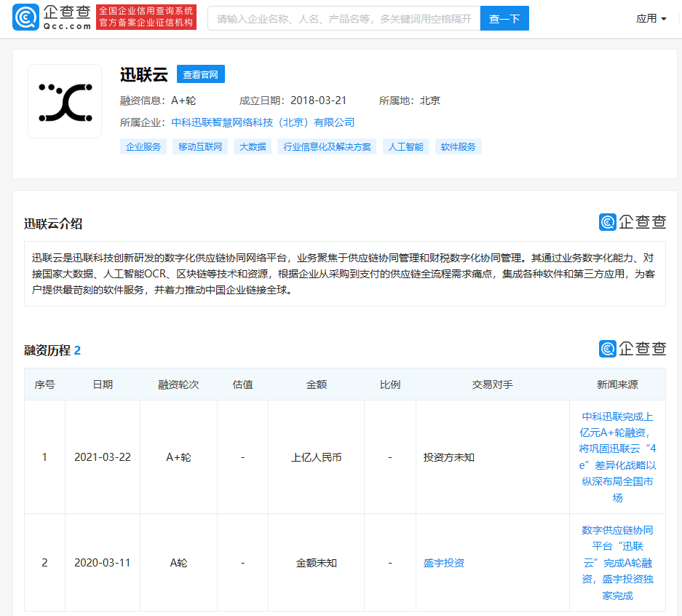Open the 应用 dropdown menu
This screenshot has width=682, height=616.
point(651,18)
